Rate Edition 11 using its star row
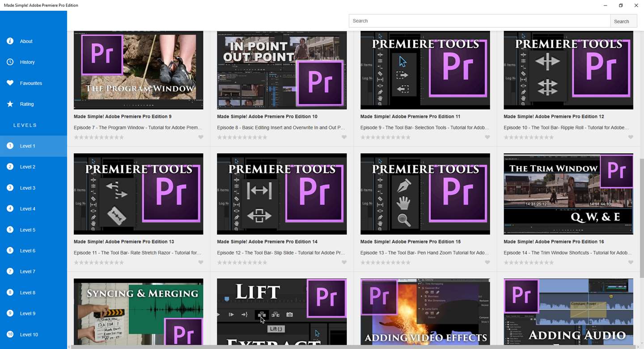This screenshot has width=644, height=349. pos(386,137)
